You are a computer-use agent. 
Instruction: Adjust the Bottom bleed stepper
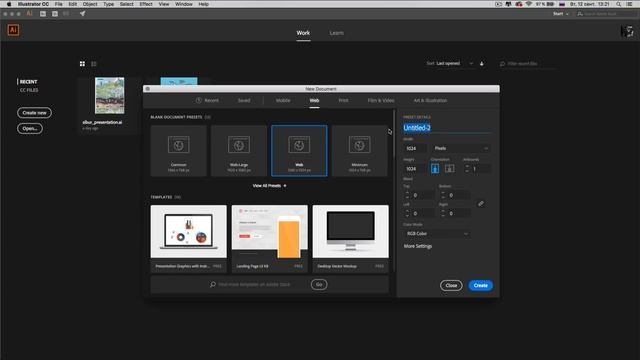[x=443, y=195]
